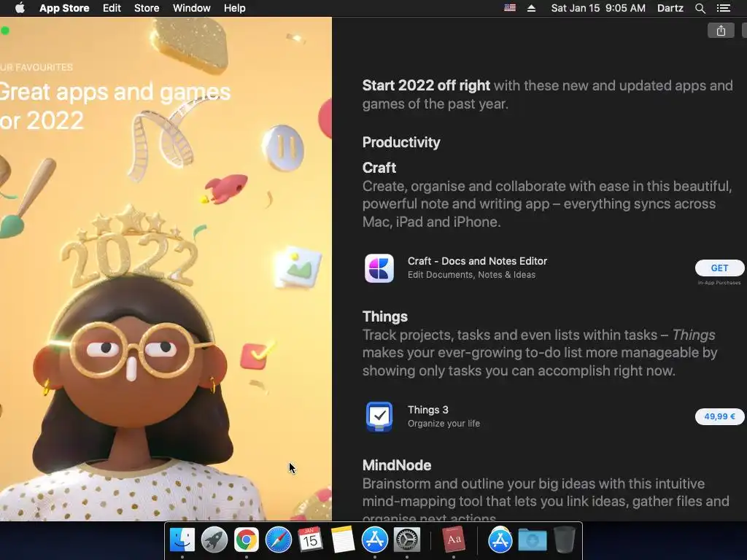Click 'Organize your life' subtitle
Image resolution: width=747 pixels, height=560 pixels.
tap(444, 424)
